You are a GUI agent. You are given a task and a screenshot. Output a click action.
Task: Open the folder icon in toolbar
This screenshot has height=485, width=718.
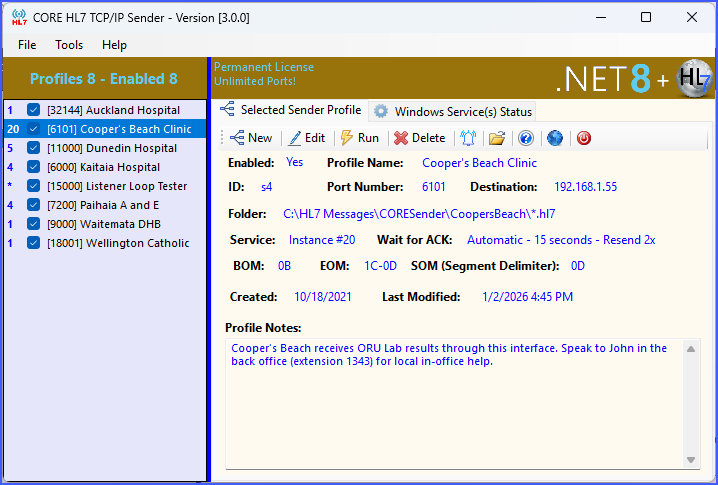click(496, 138)
